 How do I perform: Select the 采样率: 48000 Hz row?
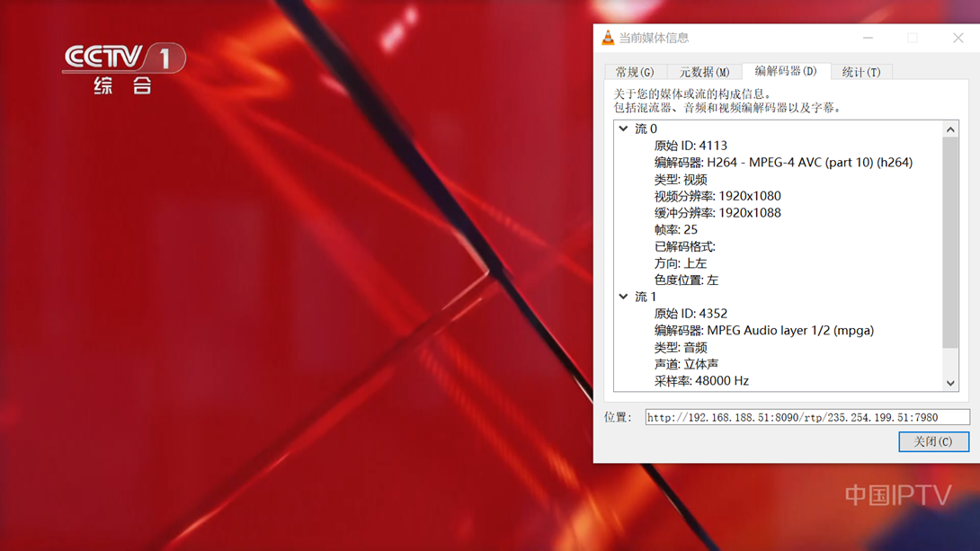click(701, 381)
